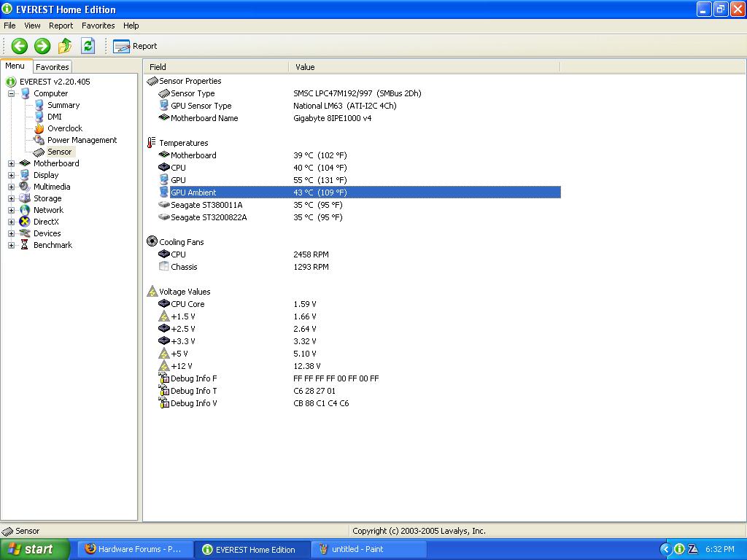Image resolution: width=747 pixels, height=560 pixels.
Task: Open the DMI page in tree
Action: tap(54, 117)
